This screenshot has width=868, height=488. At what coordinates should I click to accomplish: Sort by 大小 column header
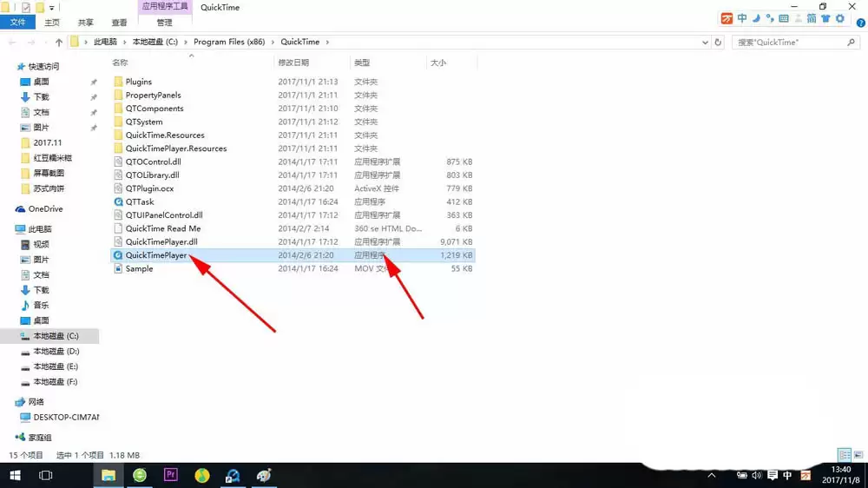pyautogui.click(x=438, y=63)
